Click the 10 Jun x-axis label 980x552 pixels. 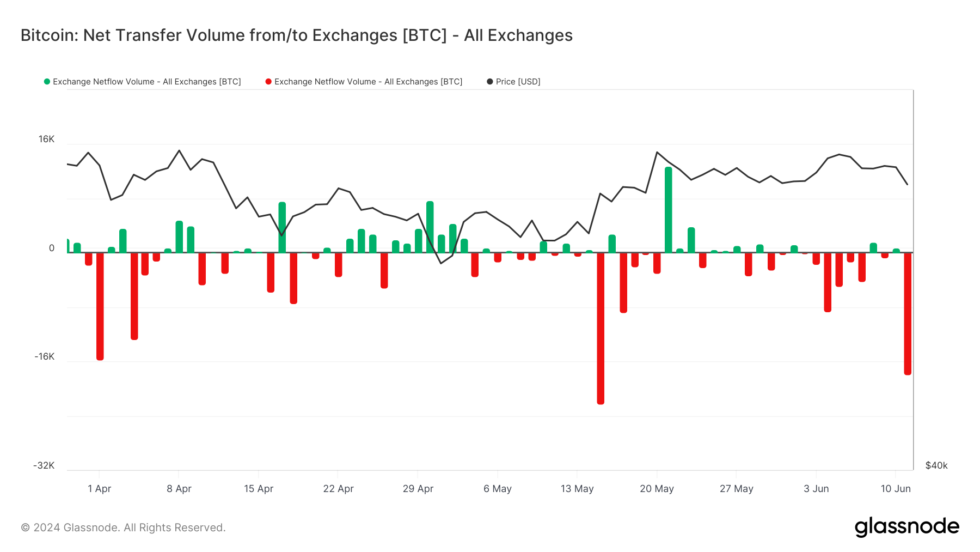[x=896, y=489]
